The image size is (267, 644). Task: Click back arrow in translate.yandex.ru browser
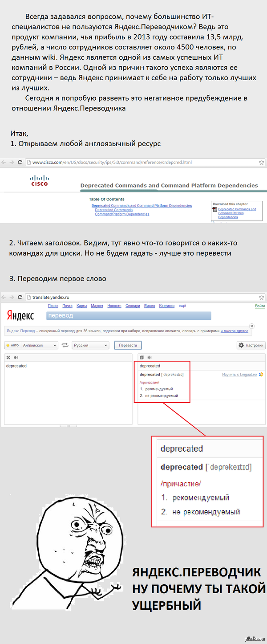click(x=4, y=297)
